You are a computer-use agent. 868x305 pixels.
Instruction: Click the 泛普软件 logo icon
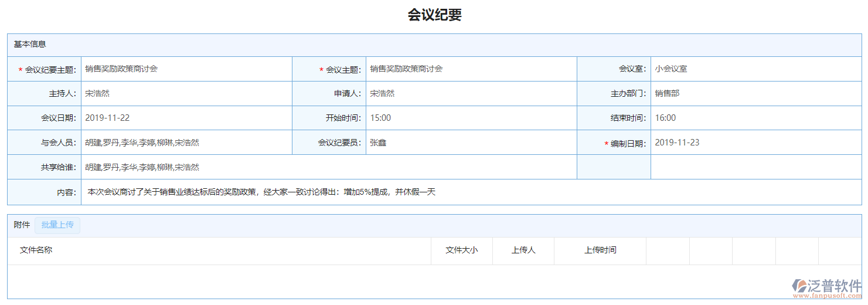[800, 286]
